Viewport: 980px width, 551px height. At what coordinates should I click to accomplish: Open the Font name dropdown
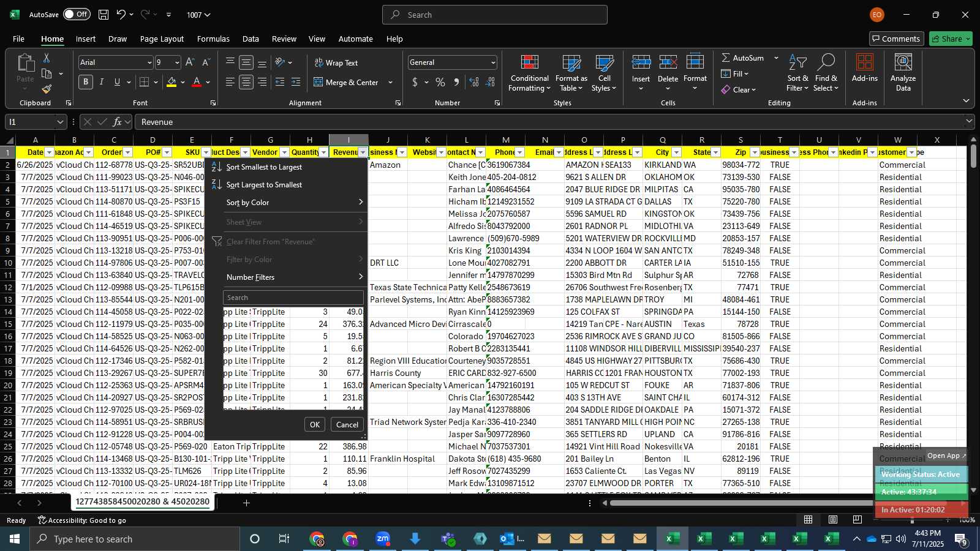point(149,62)
